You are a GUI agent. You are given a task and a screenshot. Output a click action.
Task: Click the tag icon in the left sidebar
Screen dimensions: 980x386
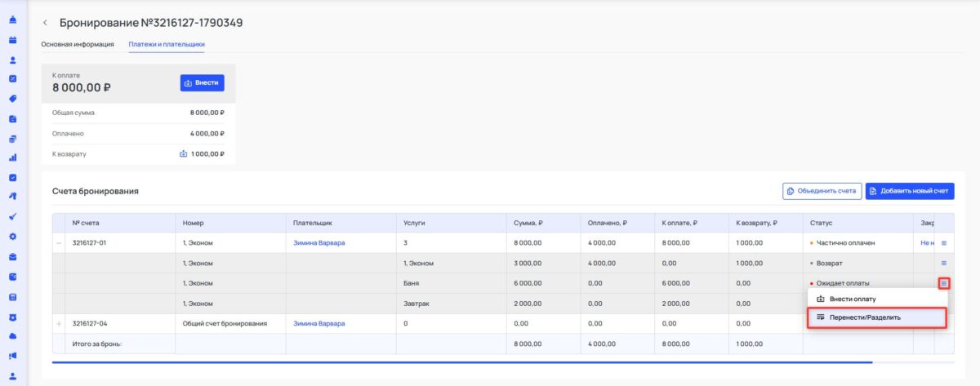(x=12, y=99)
